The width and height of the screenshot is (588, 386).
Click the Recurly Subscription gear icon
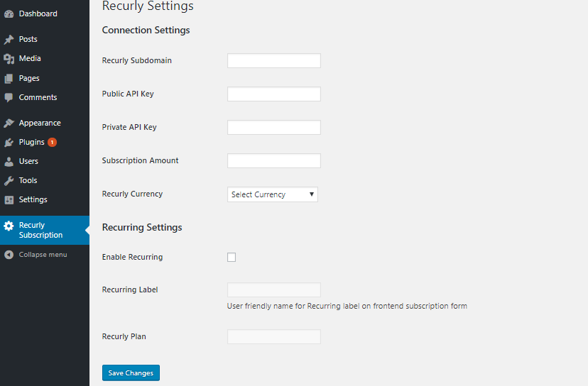(x=9, y=226)
